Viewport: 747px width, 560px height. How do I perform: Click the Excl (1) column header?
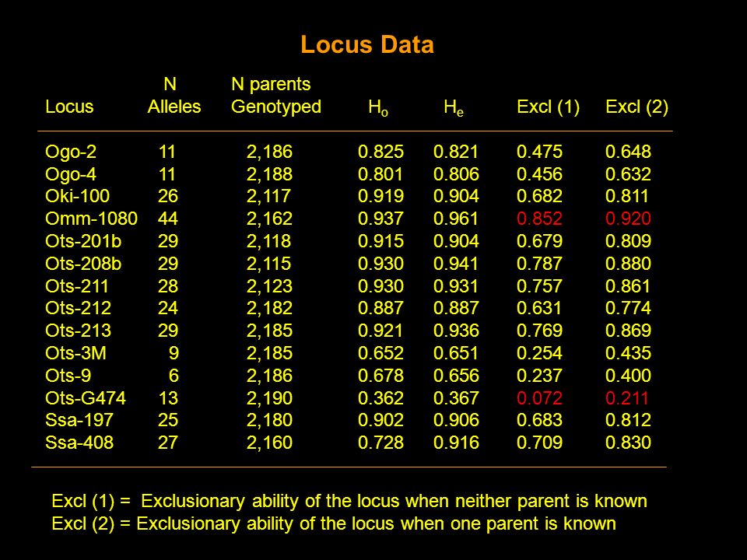pyautogui.click(x=549, y=107)
